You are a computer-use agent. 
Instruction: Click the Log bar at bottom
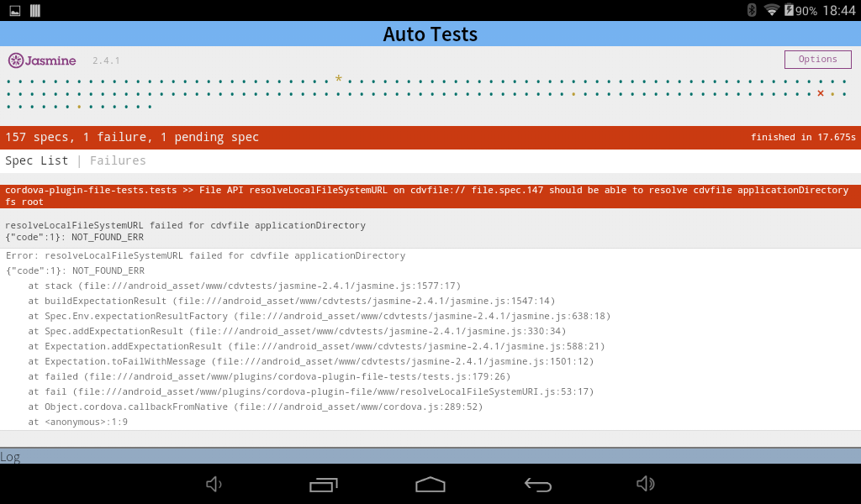click(x=430, y=456)
